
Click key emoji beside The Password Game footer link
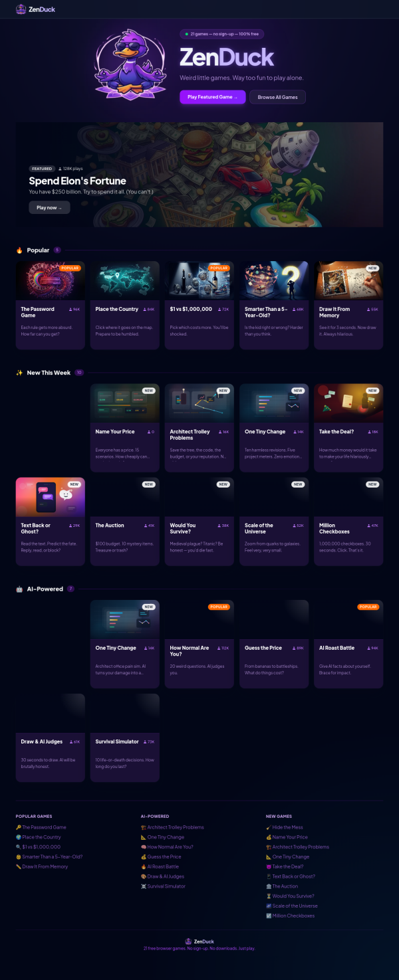[x=19, y=827]
